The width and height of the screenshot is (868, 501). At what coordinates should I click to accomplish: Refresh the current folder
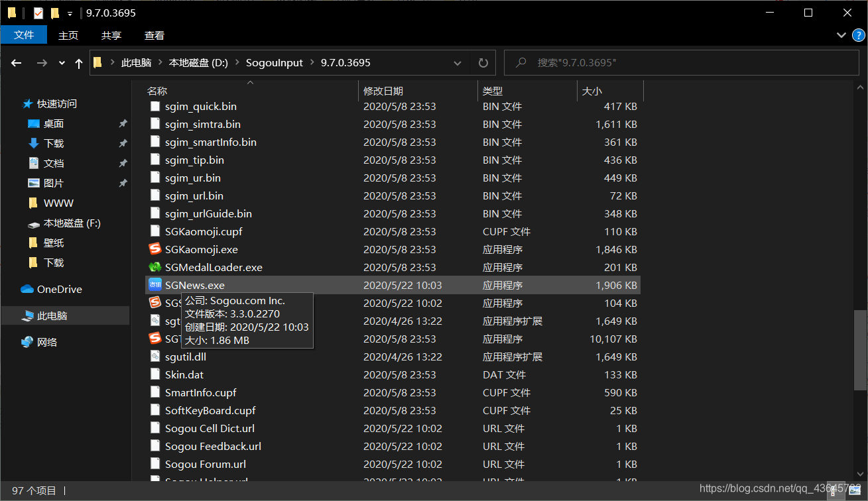tap(483, 63)
